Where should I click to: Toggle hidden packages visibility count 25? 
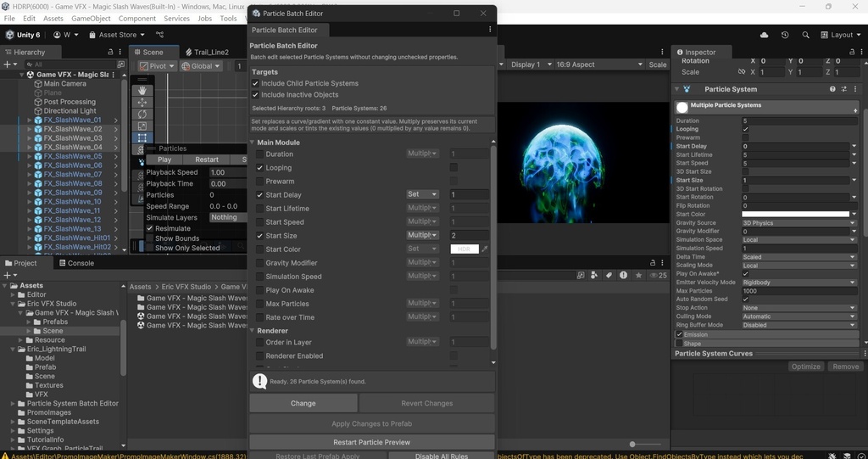tap(658, 275)
